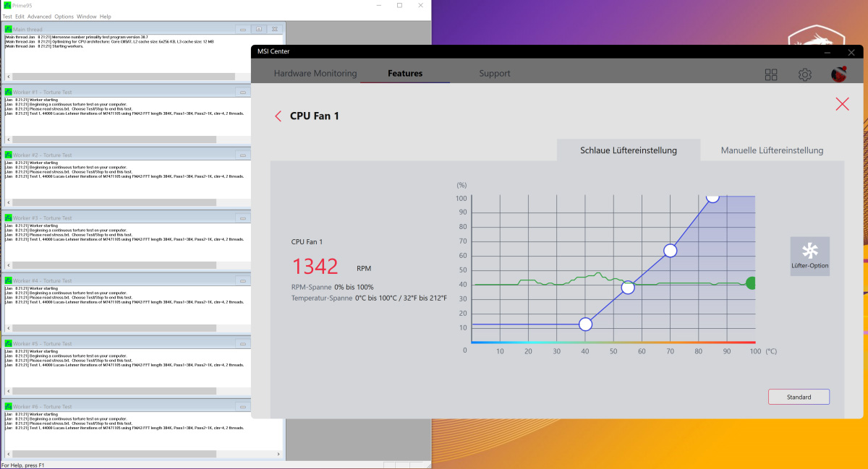Click the Prime95 application icon in title bar

[x=7, y=6]
